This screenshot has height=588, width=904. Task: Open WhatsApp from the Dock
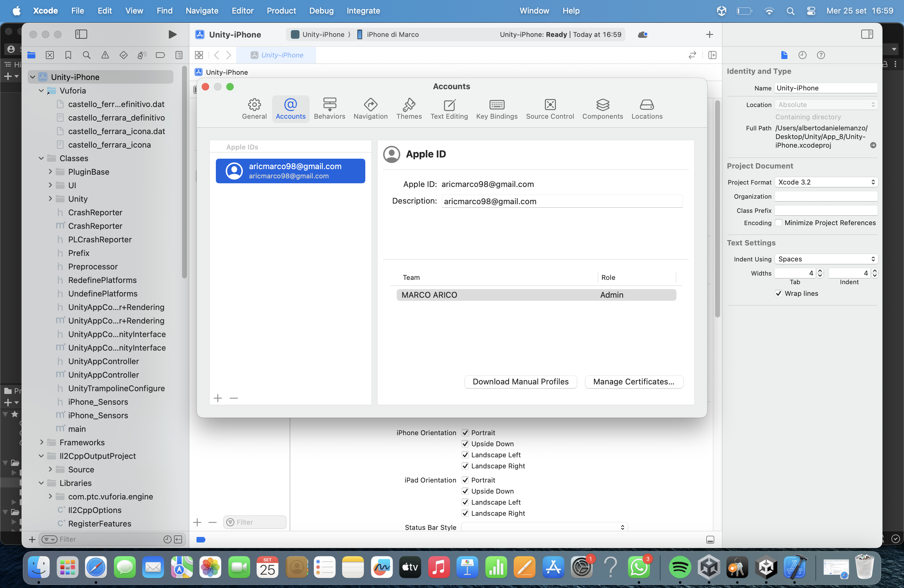click(x=639, y=567)
